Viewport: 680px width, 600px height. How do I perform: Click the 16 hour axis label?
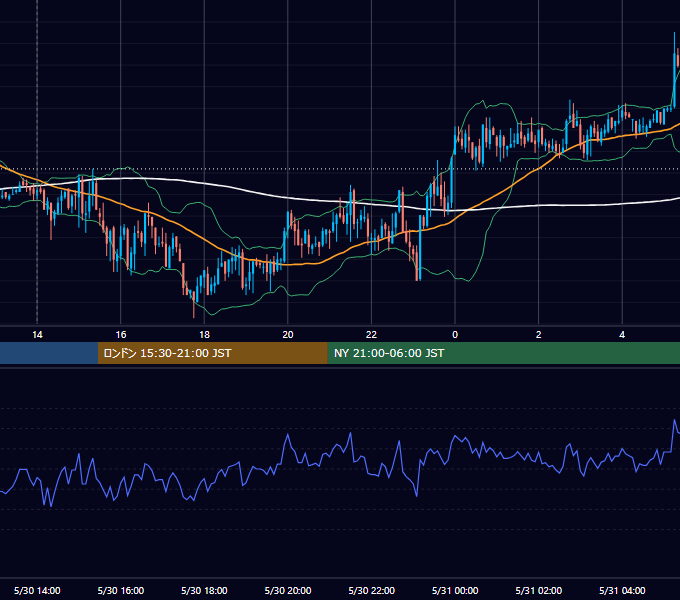click(x=121, y=335)
